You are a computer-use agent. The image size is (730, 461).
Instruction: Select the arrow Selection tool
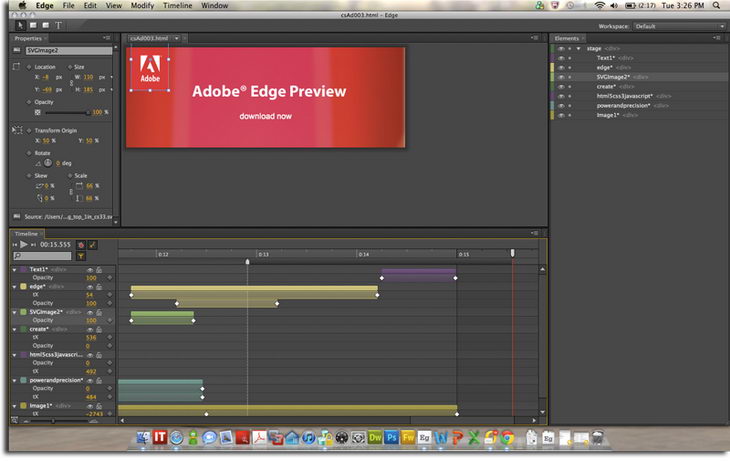(x=20, y=26)
